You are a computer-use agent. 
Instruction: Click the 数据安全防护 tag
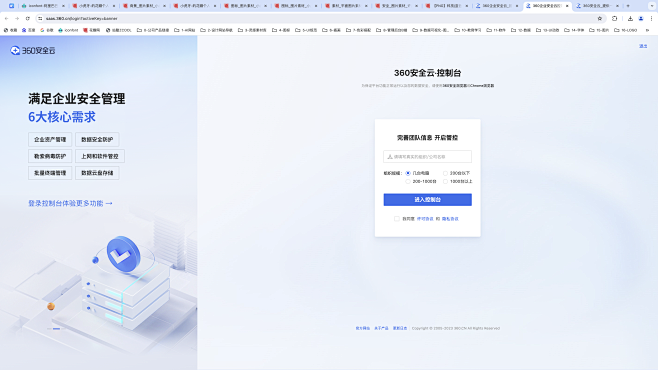click(97, 139)
